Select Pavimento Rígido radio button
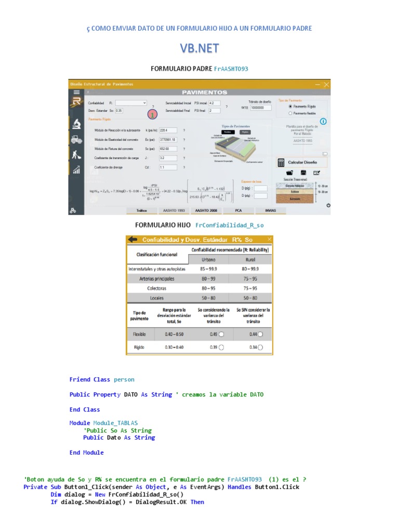 (290, 107)
